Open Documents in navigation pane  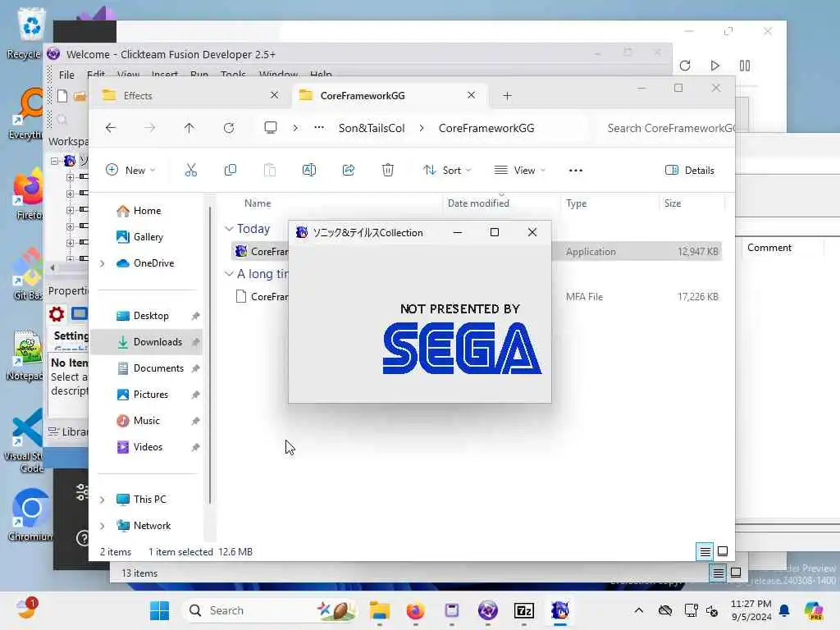[x=158, y=368]
